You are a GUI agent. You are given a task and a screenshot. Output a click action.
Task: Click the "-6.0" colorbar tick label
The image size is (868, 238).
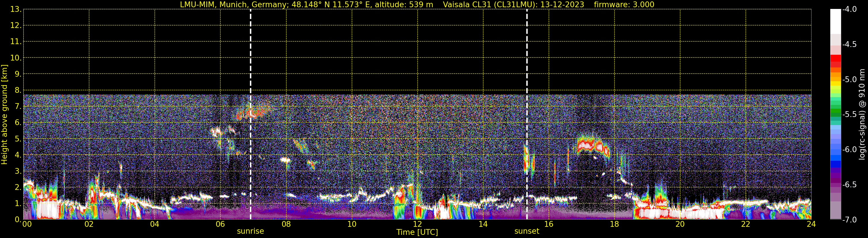[x=849, y=149]
